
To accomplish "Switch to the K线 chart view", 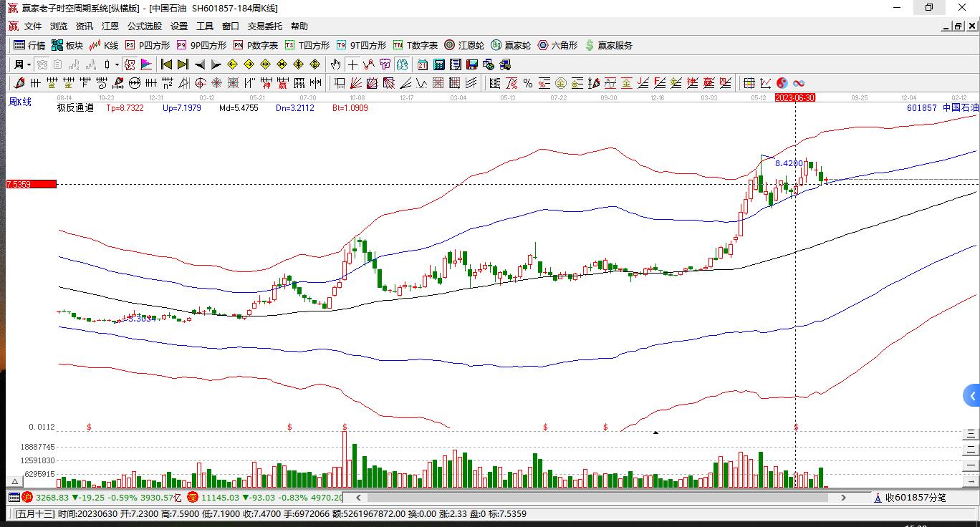I will click(104, 45).
